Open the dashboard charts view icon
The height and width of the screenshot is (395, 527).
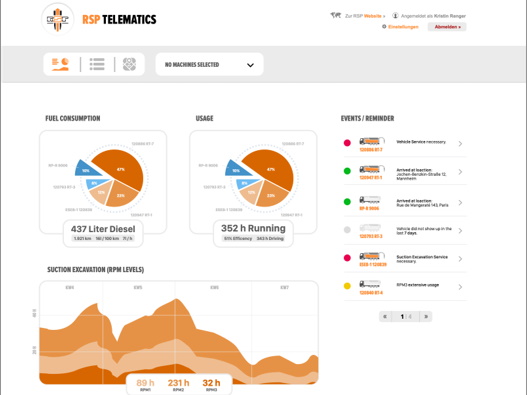(x=60, y=64)
